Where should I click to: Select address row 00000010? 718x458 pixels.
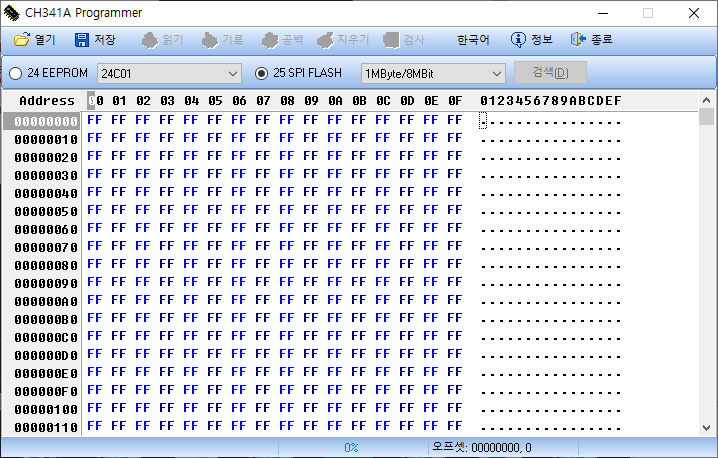coord(46,139)
